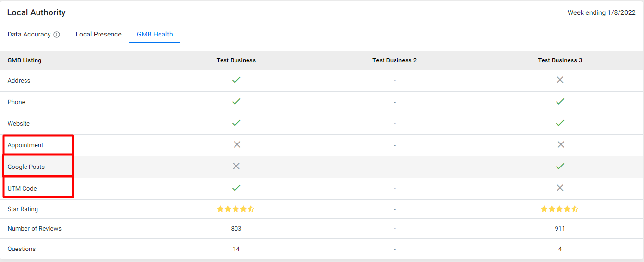Click the Test Business column header
644x262 pixels.
click(x=236, y=60)
